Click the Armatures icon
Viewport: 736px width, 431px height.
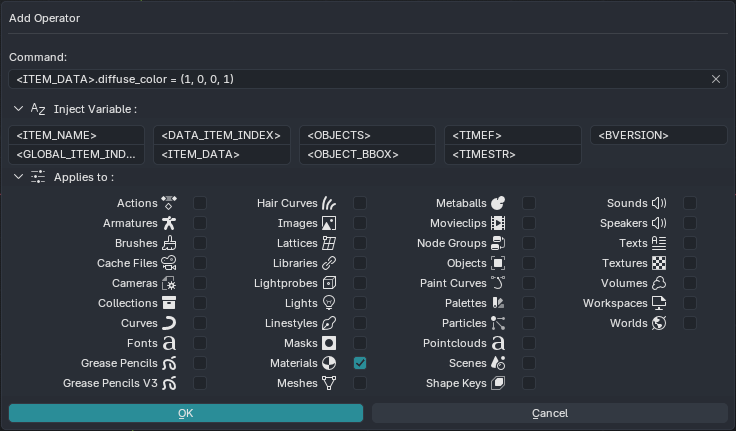(x=169, y=223)
